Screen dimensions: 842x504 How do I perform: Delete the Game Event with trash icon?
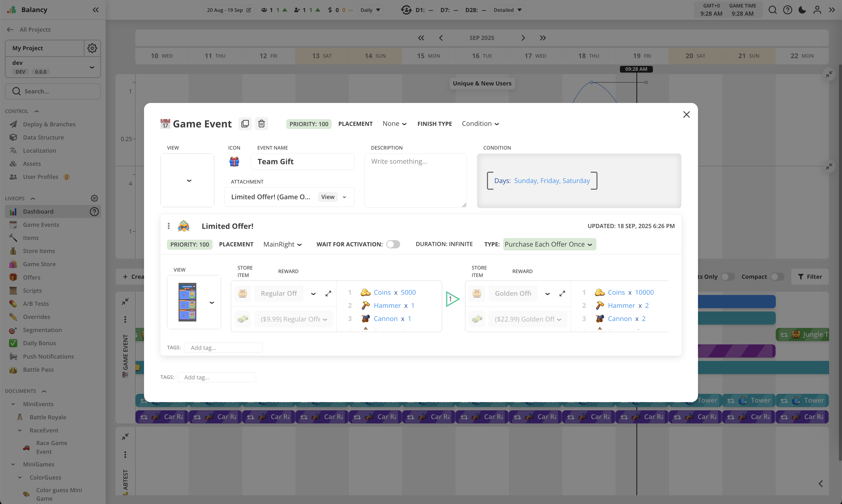[262, 124]
